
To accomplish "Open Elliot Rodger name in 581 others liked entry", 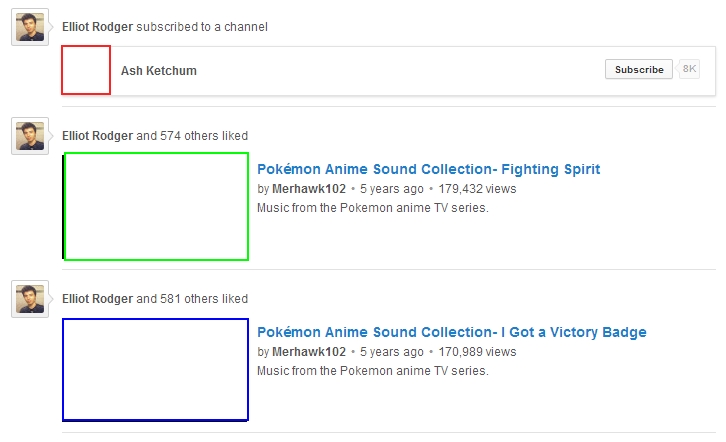I will pyautogui.click(x=98, y=299).
